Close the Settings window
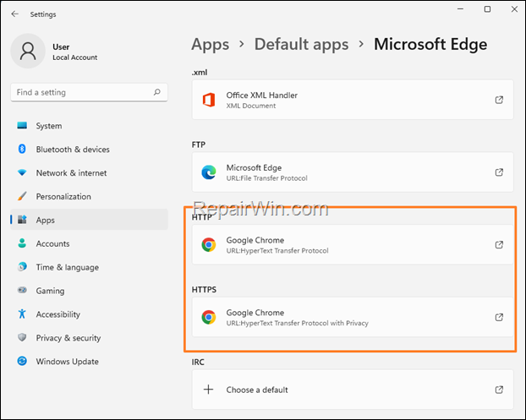526x420 pixels. [x=514, y=9]
